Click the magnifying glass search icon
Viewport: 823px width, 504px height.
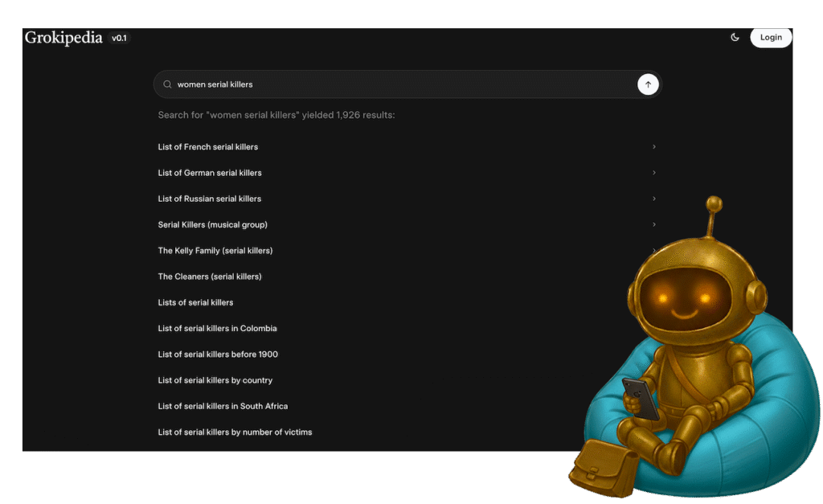[x=167, y=84]
